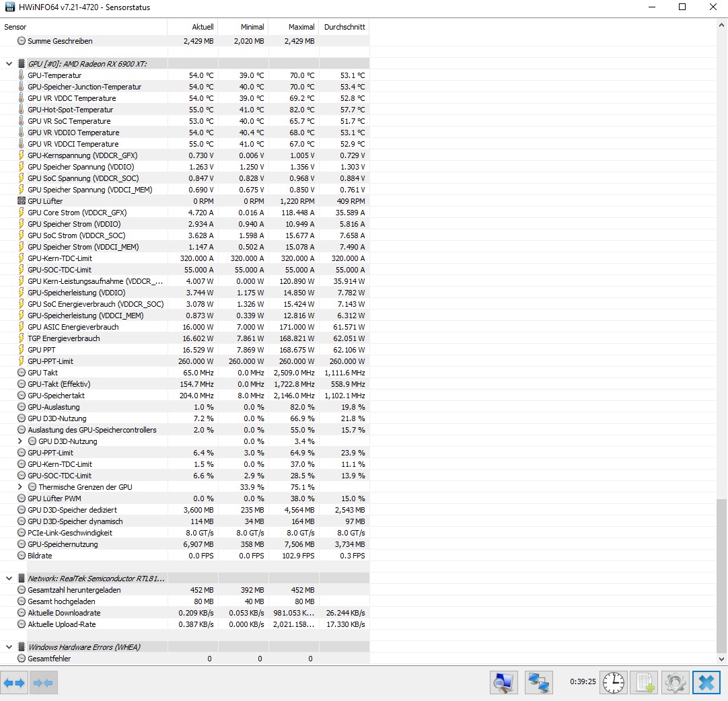This screenshot has height=701, width=728.
Task: Click the Sensor column header
Action: [83, 27]
